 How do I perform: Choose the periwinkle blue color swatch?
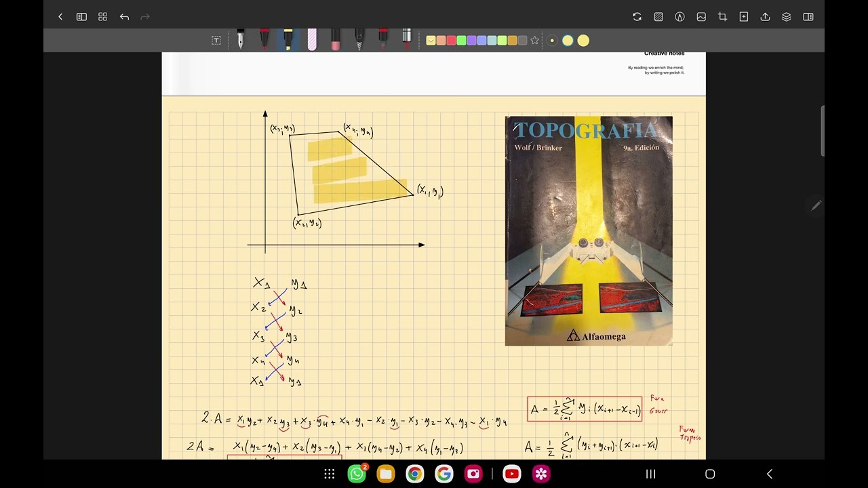pos(481,41)
